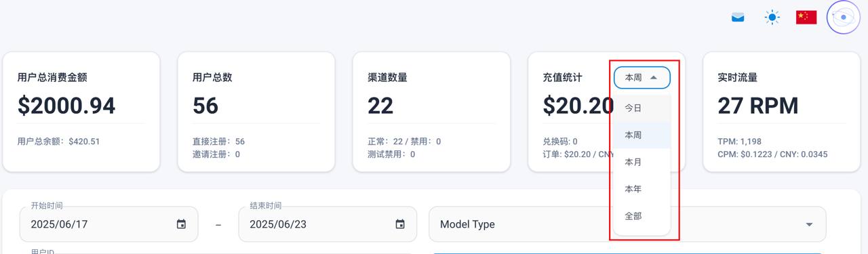Open the mail messages icon
The height and width of the screenshot is (254, 868).
coord(738,18)
